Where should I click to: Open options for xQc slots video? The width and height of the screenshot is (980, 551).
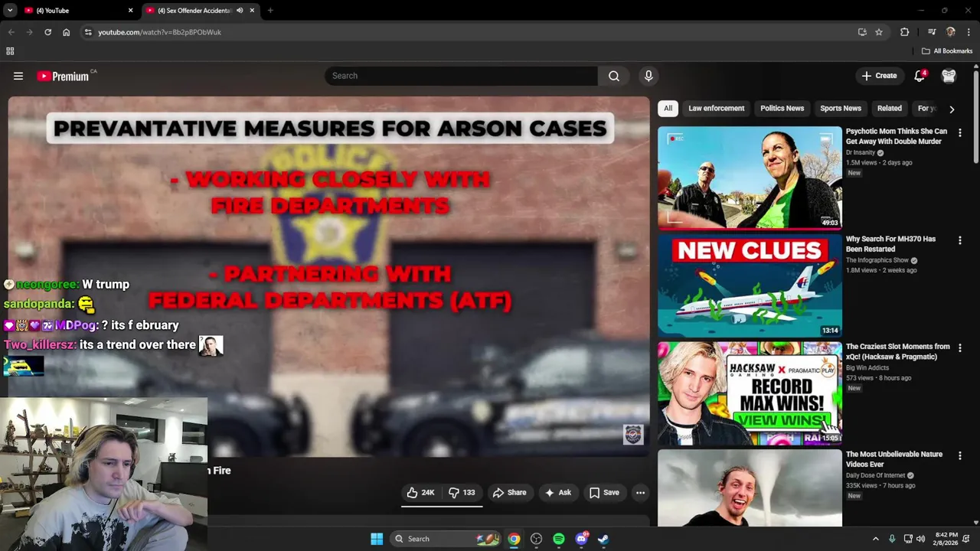(959, 348)
